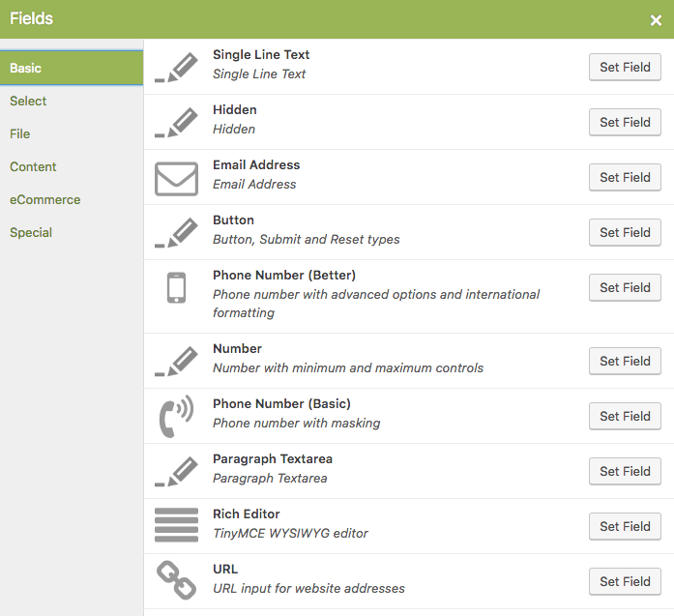674x616 pixels.
Task: Open the Content fields category
Action: coord(33,166)
